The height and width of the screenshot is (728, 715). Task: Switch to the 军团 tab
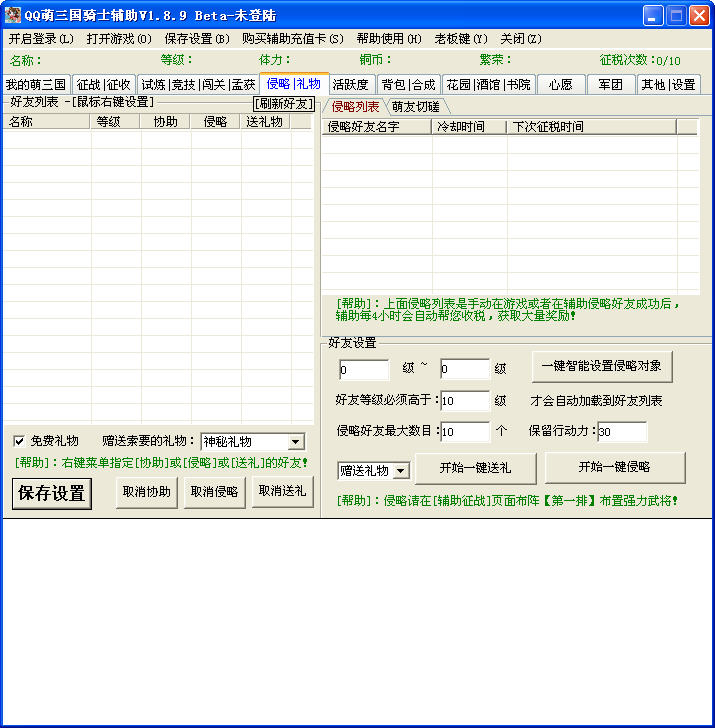pos(610,84)
